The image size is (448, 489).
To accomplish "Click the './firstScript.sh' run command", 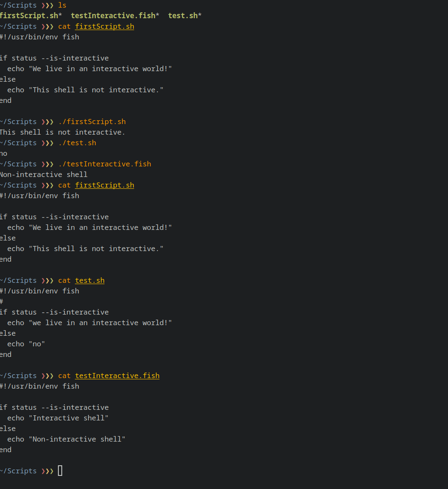I will pyautogui.click(x=92, y=122).
